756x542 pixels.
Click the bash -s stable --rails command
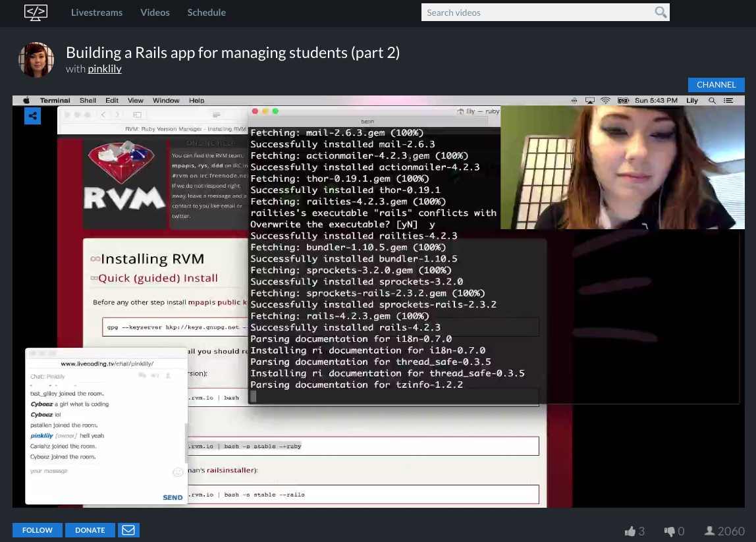pyautogui.click(x=264, y=495)
